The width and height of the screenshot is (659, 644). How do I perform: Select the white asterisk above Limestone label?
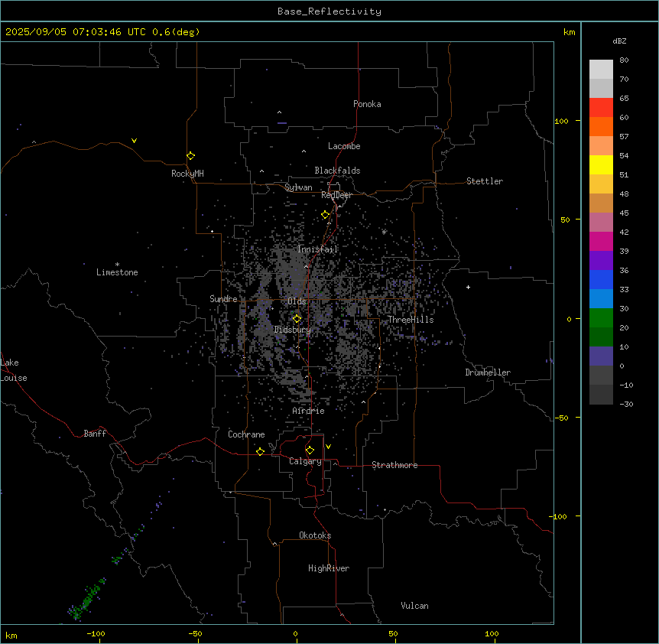(117, 265)
